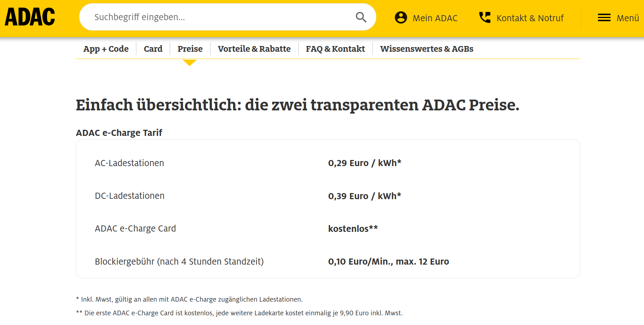Click the 'ADAC e-Charge Tarif' subheading
Screen dimensions: 644x325
tap(119, 133)
